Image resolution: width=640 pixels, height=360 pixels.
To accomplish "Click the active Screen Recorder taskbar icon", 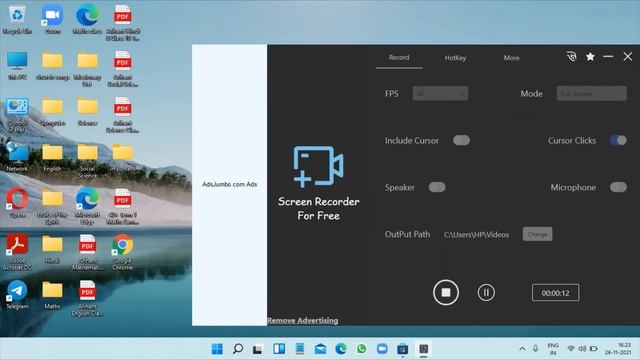I will 423,349.
